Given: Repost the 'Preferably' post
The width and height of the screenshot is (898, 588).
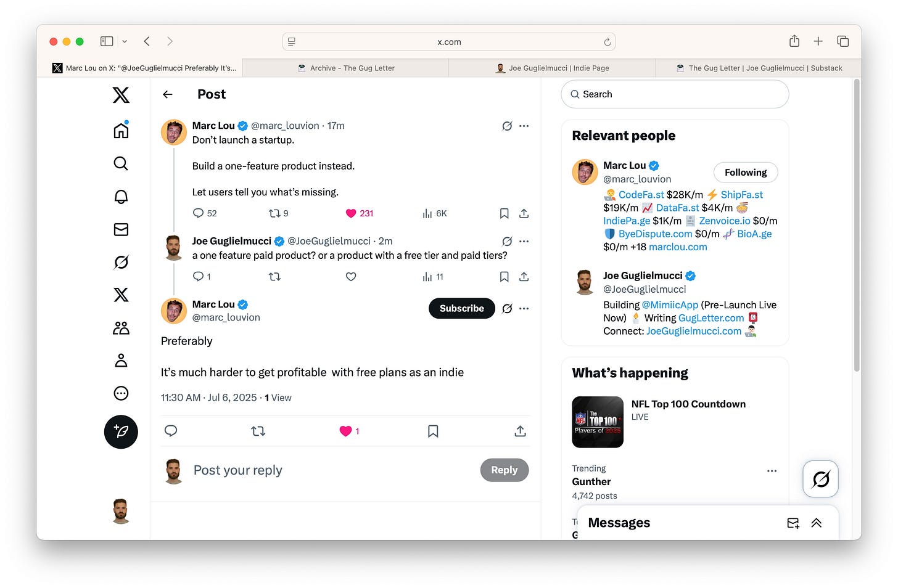Looking at the screenshot, I should [x=258, y=431].
